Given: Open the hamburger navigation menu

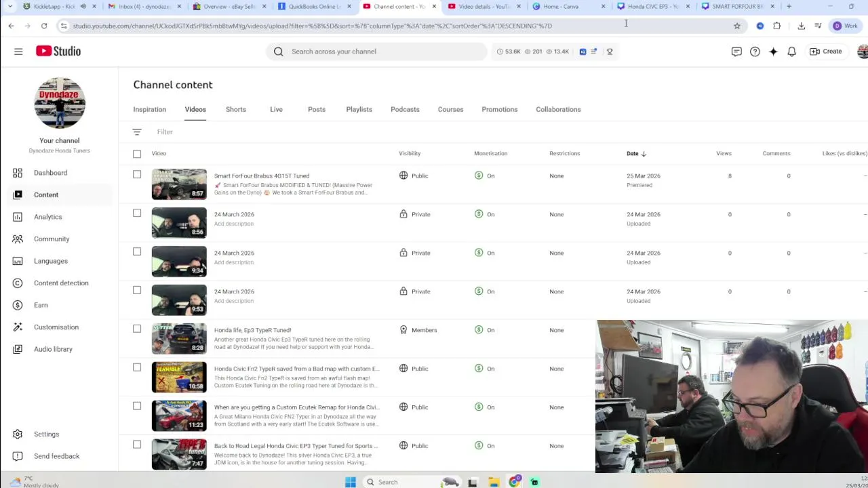Looking at the screenshot, I should point(18,52).
